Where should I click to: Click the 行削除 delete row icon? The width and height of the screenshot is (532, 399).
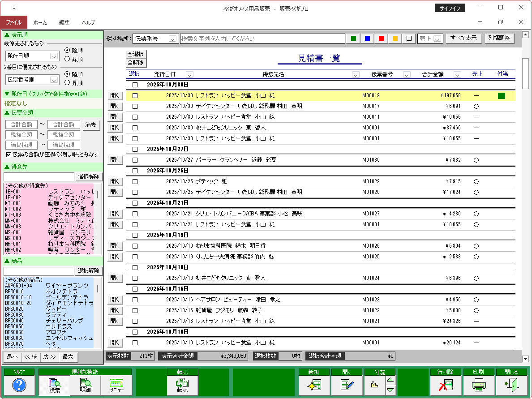(446, 386)
